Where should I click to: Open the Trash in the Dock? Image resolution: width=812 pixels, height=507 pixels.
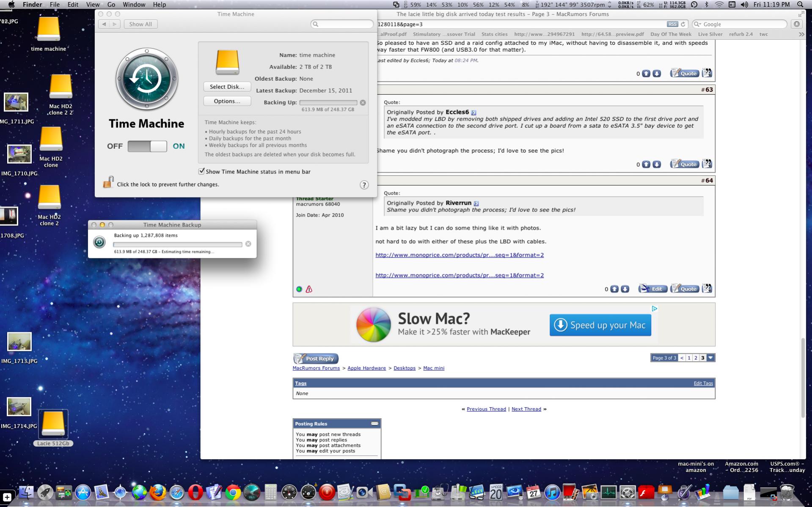787,492
